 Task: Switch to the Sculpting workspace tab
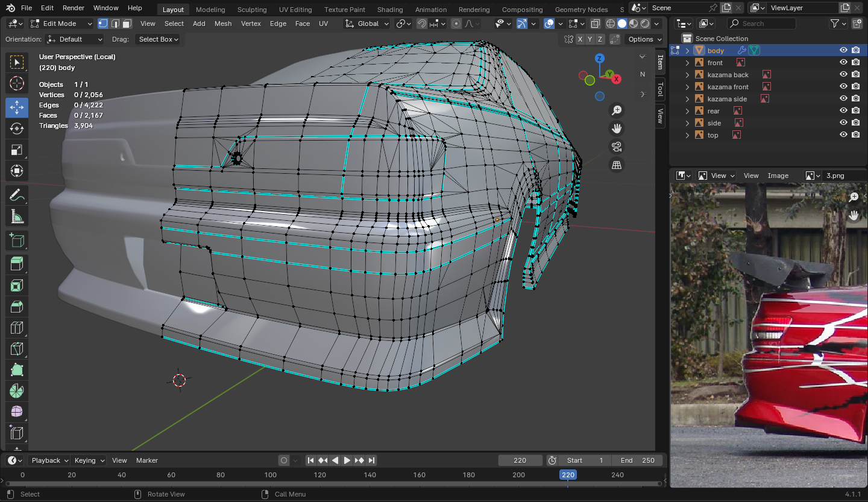[x=252, y=9]
